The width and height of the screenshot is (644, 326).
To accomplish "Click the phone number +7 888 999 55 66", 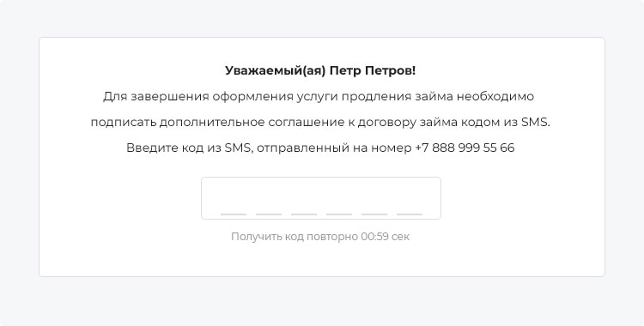I will point(465,148).
